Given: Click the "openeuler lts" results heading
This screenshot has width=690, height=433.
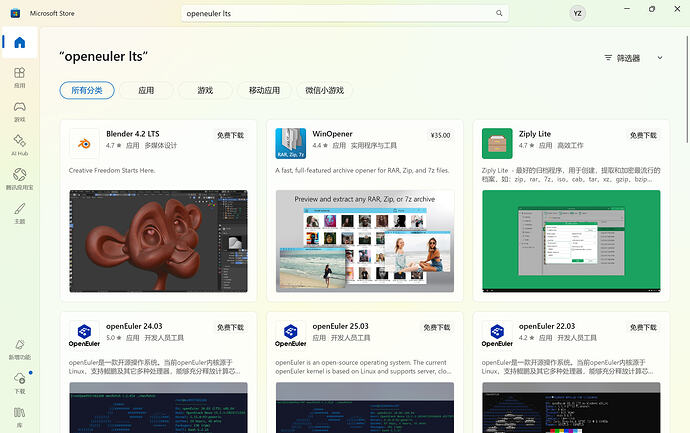Looking at the screenshot, I should (103, 56).
